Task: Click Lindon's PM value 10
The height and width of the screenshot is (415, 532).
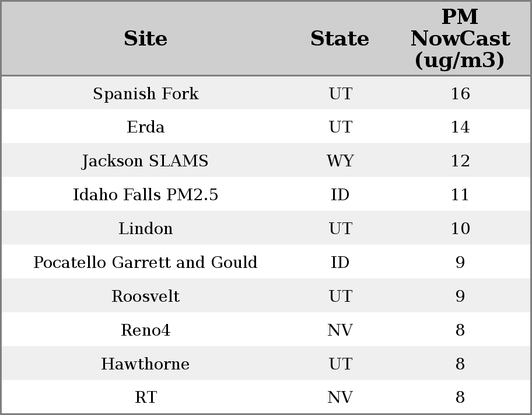Action: [460, 229]
